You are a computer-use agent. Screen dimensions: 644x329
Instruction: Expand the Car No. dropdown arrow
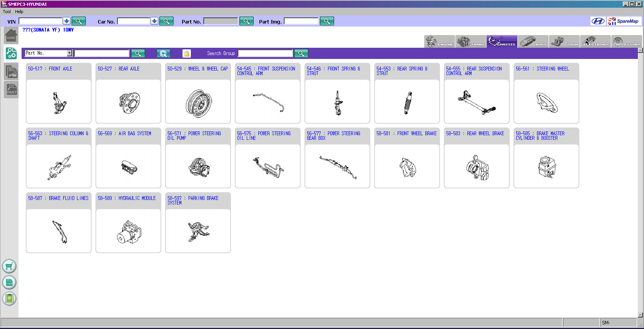154,21
